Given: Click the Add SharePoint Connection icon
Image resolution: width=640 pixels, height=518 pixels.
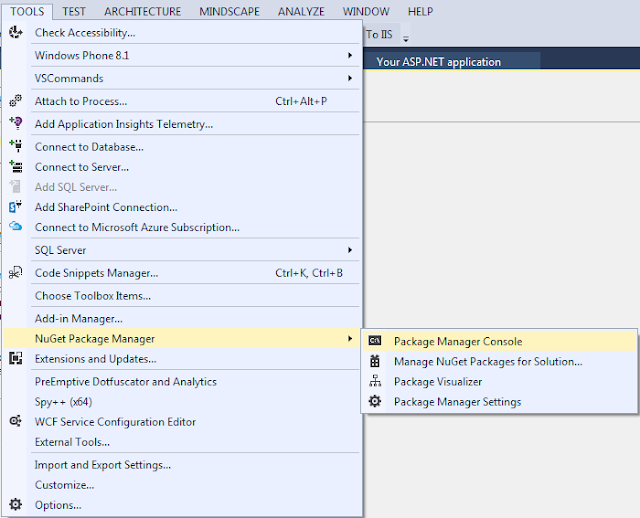Looking at the screenshot, I should 16,207.
